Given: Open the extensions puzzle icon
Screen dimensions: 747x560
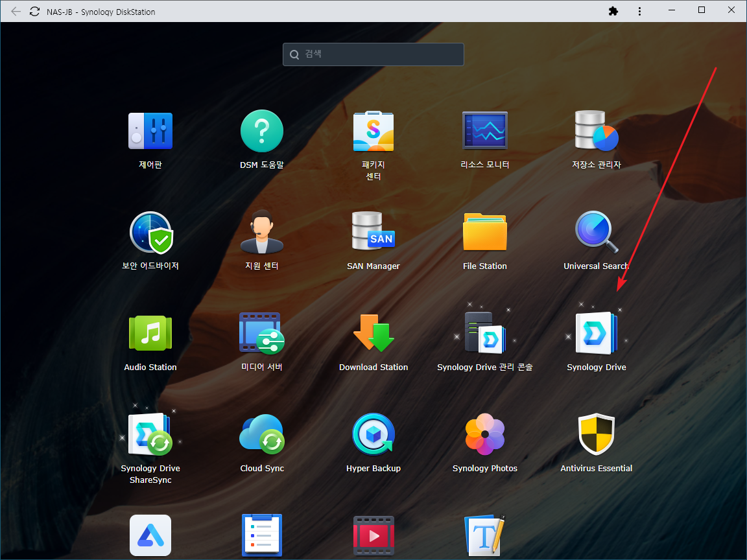Looking at the screenshot, I should 613,11.
